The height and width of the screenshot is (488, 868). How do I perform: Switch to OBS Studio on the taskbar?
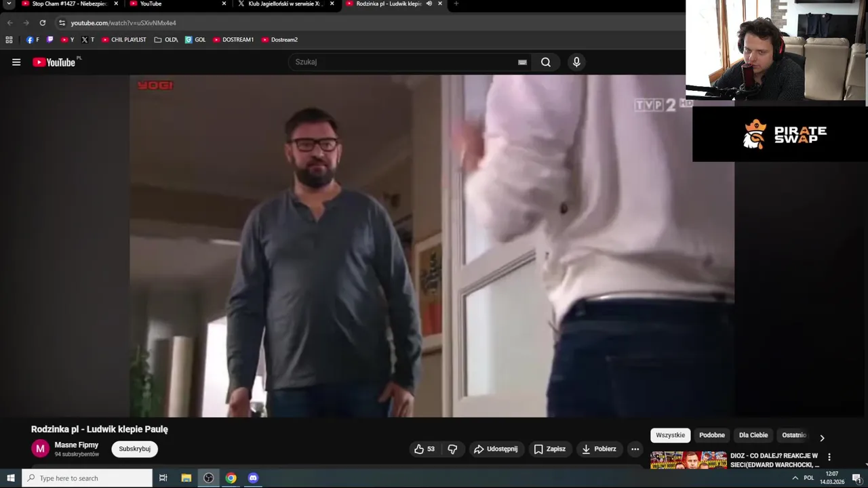[x=209, y=478]
